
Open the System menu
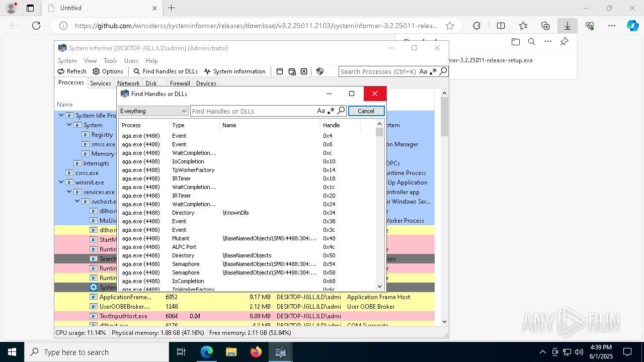point(67,60)
